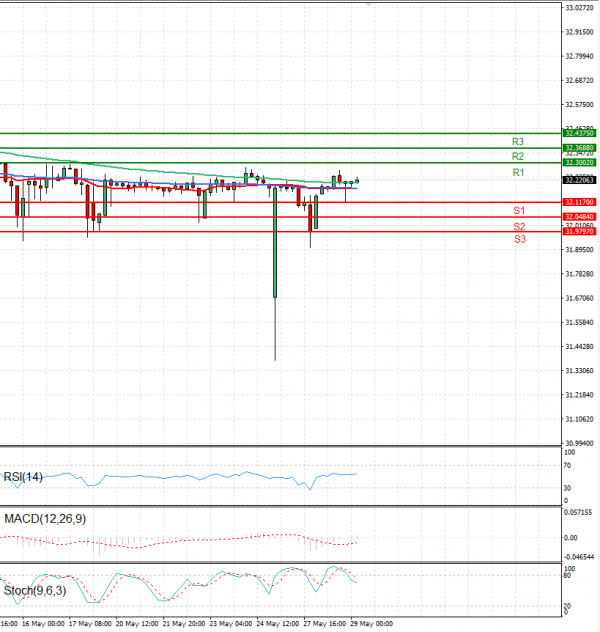This screenshot has width=600, height=632.
Task: Click the RSI 30 level value
Action: tap(567, 488)
